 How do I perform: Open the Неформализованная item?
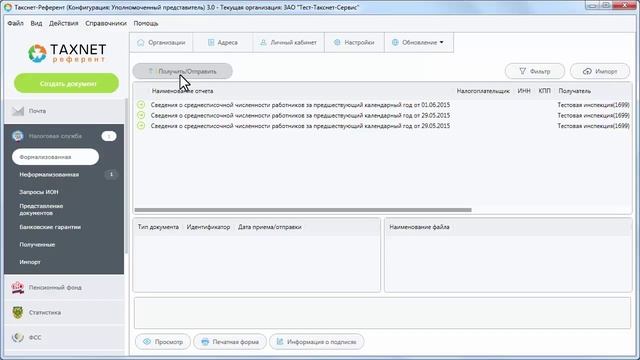click(49, 174)
